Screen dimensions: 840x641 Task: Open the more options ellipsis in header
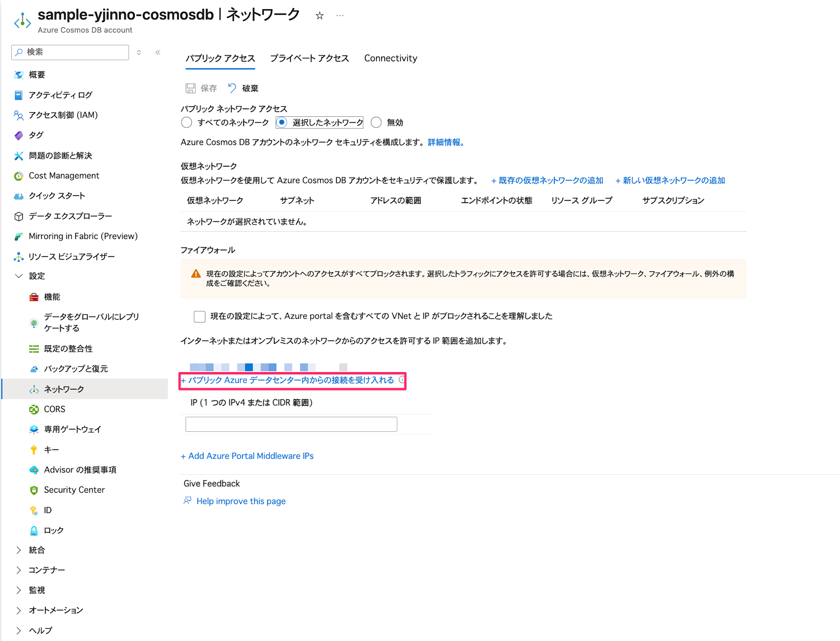[340, 16]
